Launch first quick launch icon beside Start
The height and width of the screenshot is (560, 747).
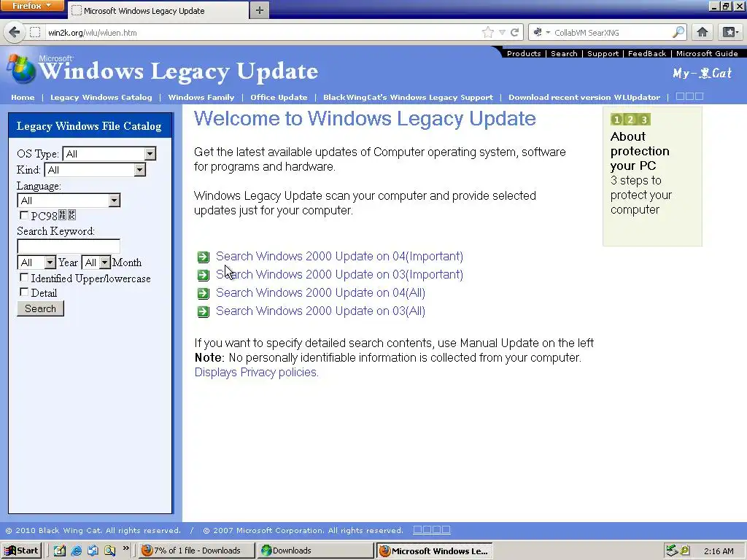(60, 551)
